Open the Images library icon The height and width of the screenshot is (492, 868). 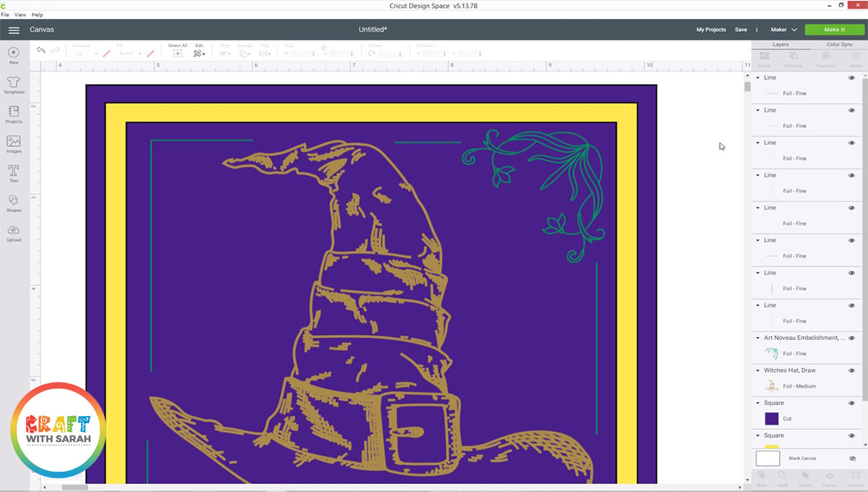14,143
